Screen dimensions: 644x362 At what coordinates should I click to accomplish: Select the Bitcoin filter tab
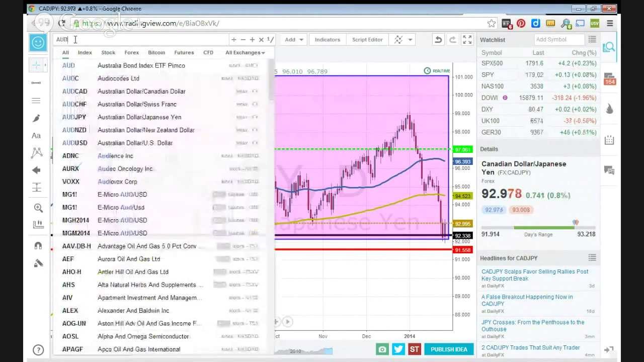[x=156, y=52]
